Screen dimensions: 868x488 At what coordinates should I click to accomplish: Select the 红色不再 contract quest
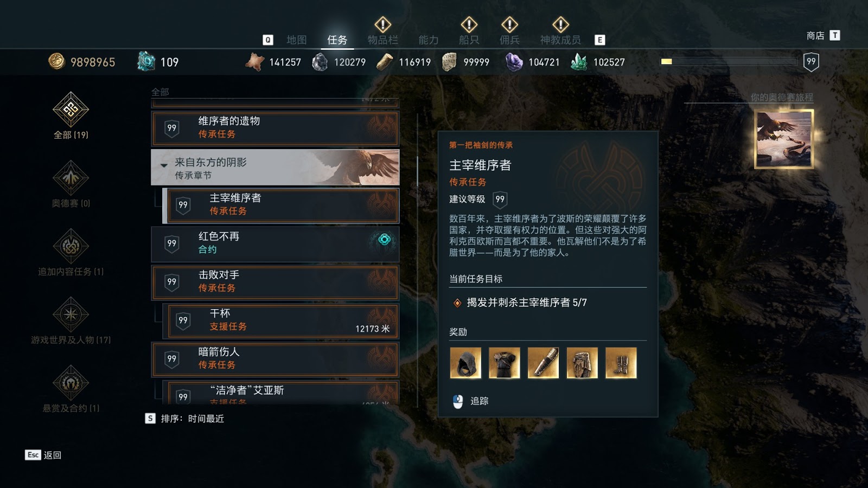coord(275,243)
